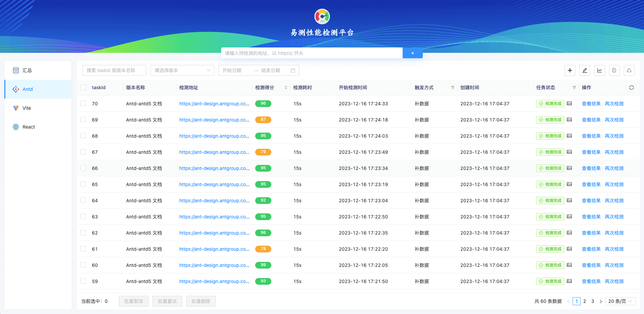
Task: Click the 批量删除 batch delete button
Action: (x=201, y=301)
